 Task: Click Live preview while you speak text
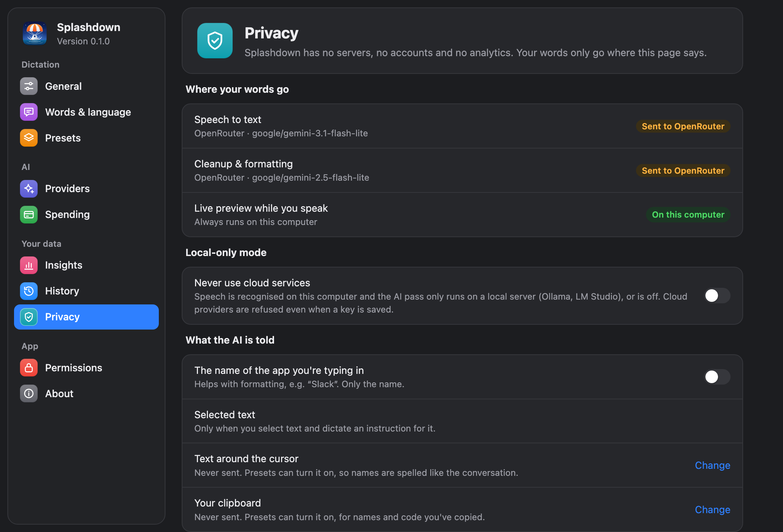261,208
